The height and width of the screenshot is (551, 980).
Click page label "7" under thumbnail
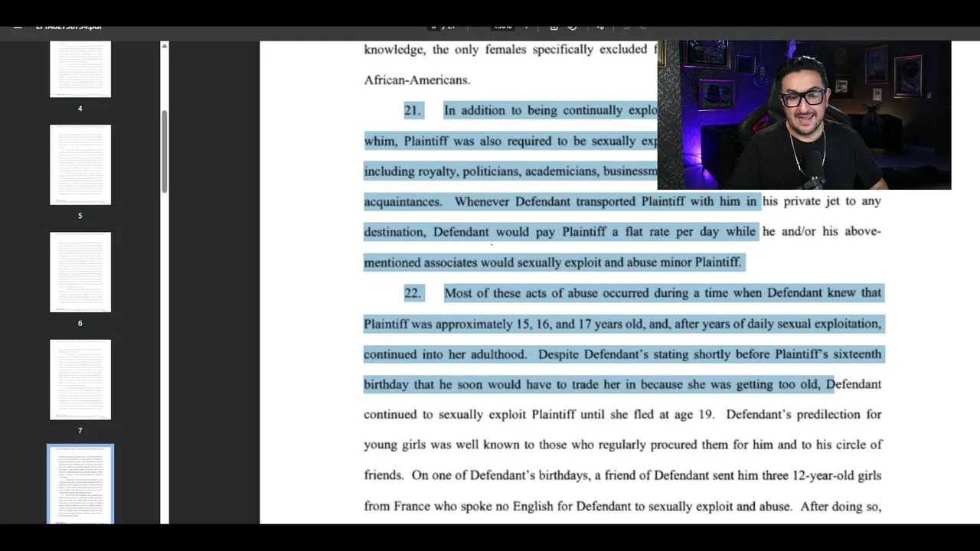pyautogui.click(x=80, y=430)
